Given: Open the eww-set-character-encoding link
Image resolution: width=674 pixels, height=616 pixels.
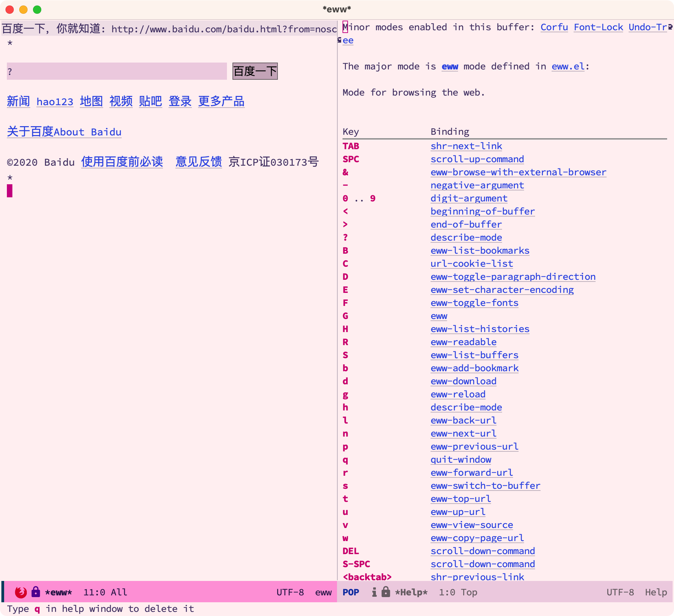Looking at the screenshot, I should click(502, 290).
